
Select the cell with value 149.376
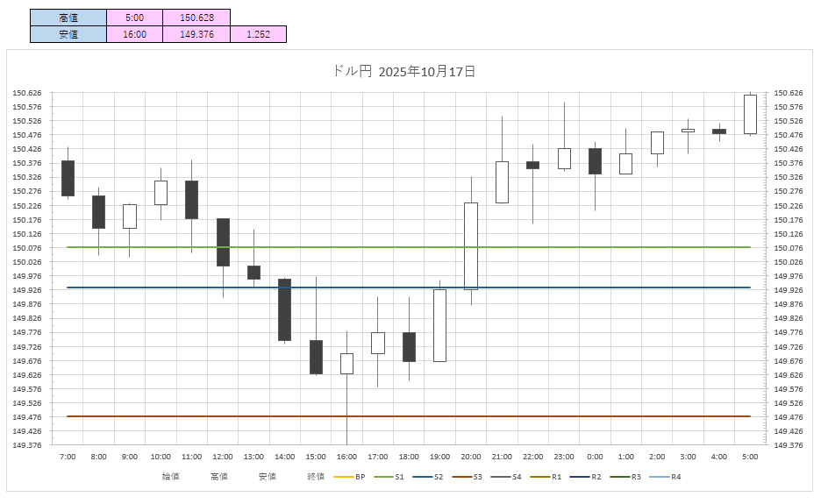click(x=196, y=34)
